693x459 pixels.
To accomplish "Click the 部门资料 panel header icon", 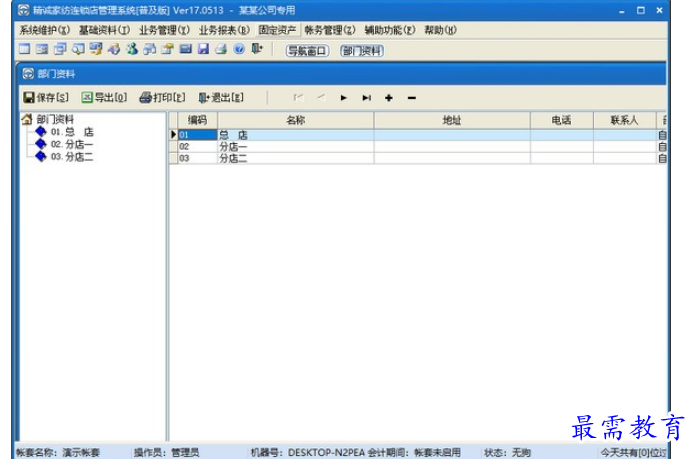I will point(28,73).
